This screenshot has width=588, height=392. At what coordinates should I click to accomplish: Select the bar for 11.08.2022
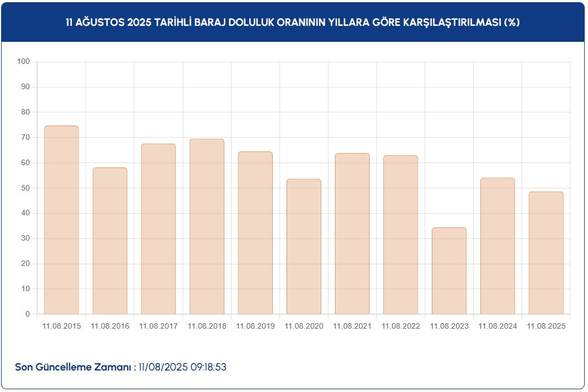point(400,235)
